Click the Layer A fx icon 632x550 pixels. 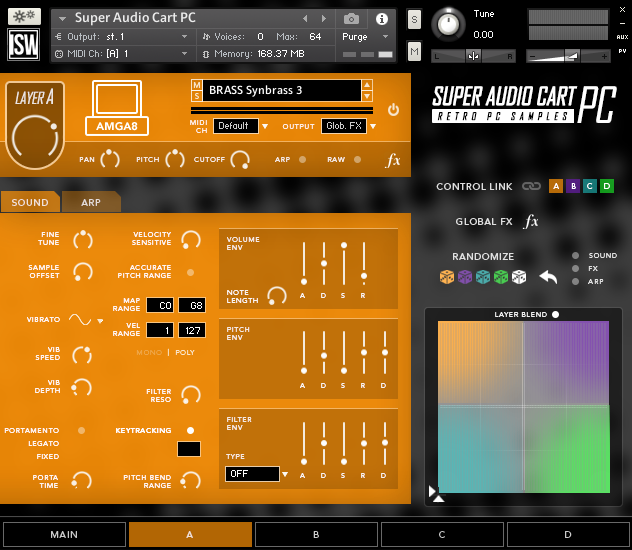pyautogui.click(x=393, y=160)
